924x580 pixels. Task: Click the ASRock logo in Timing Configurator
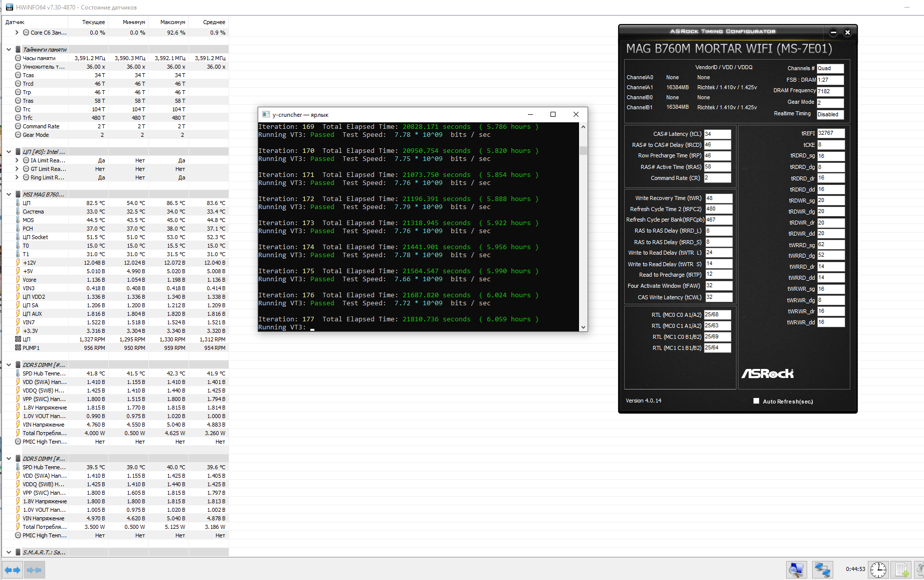pyautogui.click(x=768, y=373)
